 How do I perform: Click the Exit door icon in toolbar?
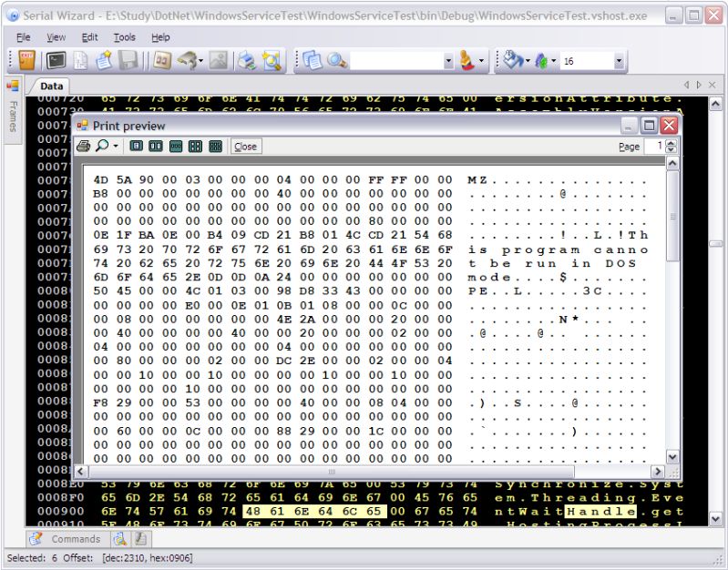tap(26, 60)
